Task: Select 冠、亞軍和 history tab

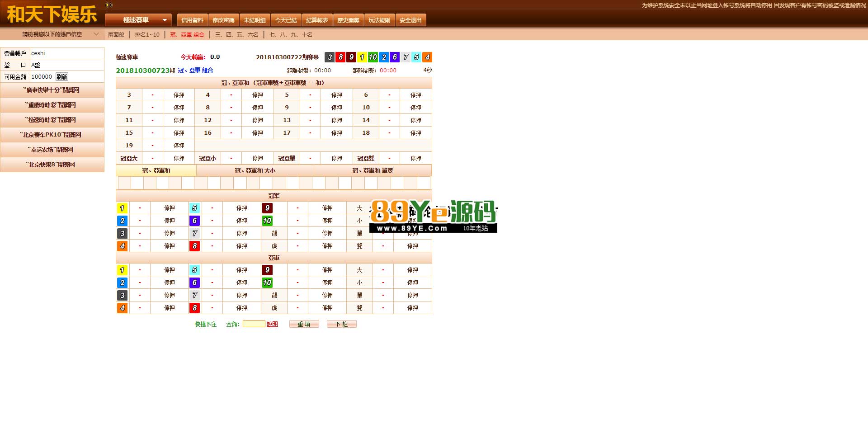Action: [156, 170]
